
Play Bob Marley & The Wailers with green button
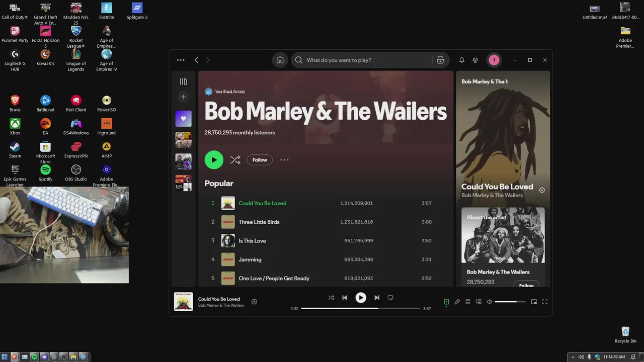point(214,160)
